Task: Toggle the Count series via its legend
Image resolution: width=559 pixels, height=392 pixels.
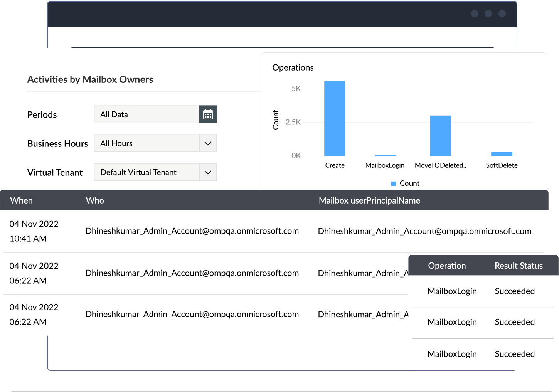Action: click(x=405, y=183)
